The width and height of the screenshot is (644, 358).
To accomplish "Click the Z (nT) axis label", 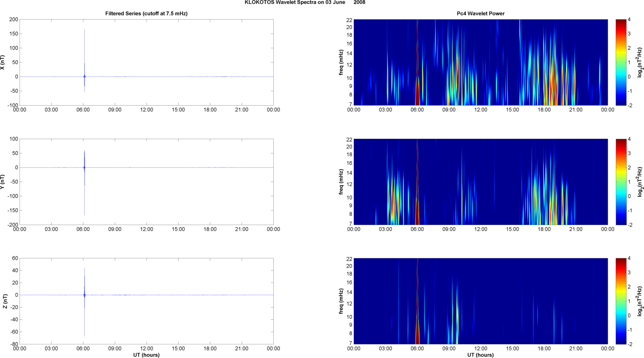I will (x=5, y=301).
